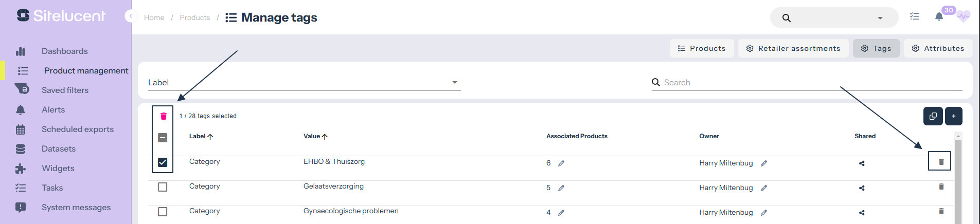Delete the EHBO & Thuiszorg tag row
Viewport: 980px width, 224px height.
click(x=941, y=162)
